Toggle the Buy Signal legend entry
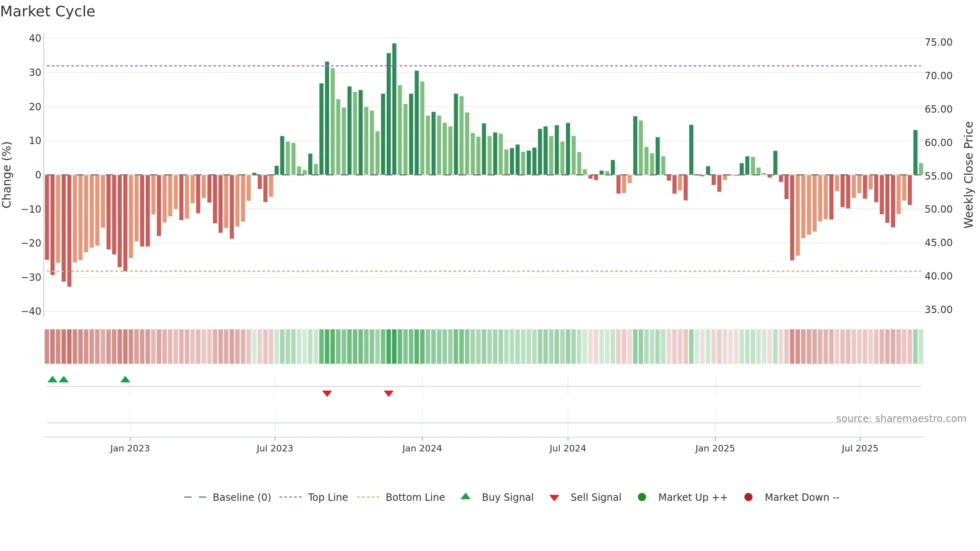Screen dimensions: 980x551 497,497
